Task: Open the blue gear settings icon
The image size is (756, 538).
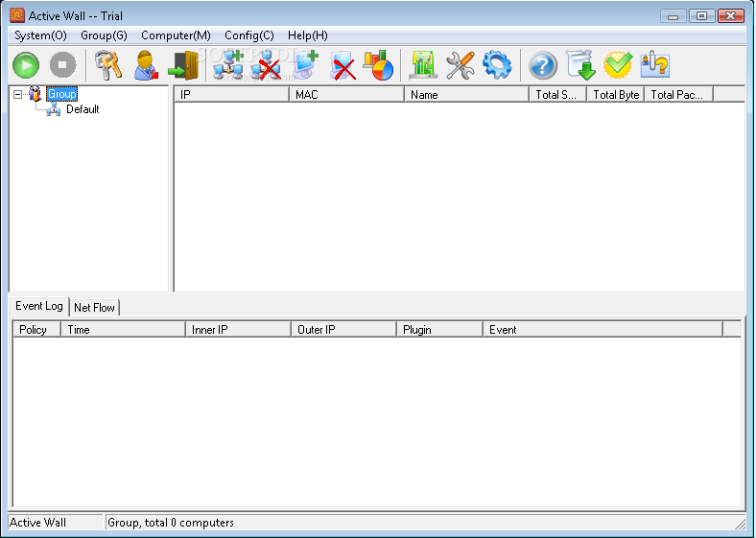Action: pos(497,65)
